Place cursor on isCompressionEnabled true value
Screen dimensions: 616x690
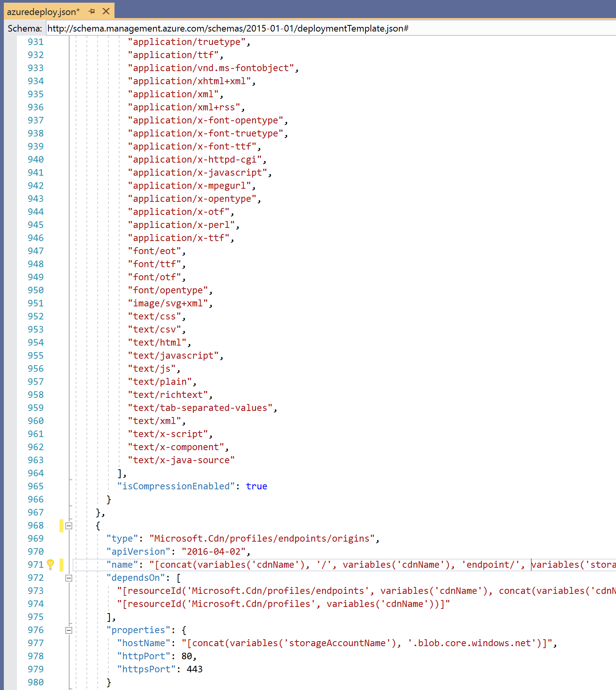click(256, 486)
